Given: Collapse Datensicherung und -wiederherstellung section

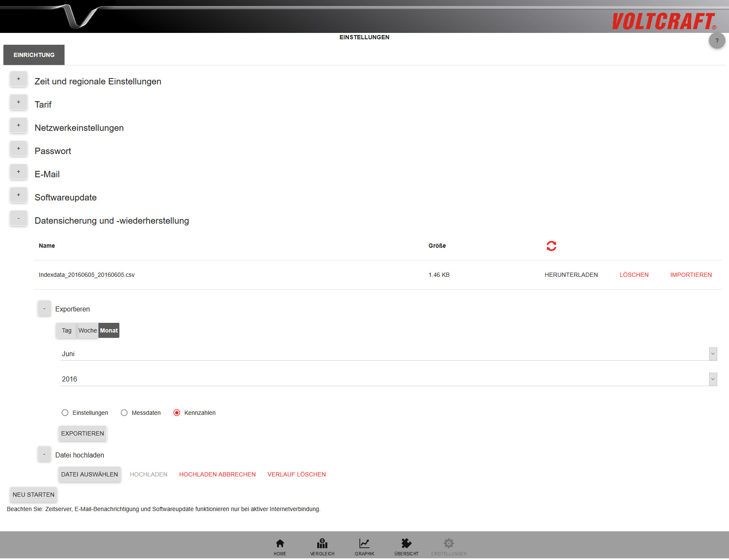Looking at the screenshot, I should (19, 218).
